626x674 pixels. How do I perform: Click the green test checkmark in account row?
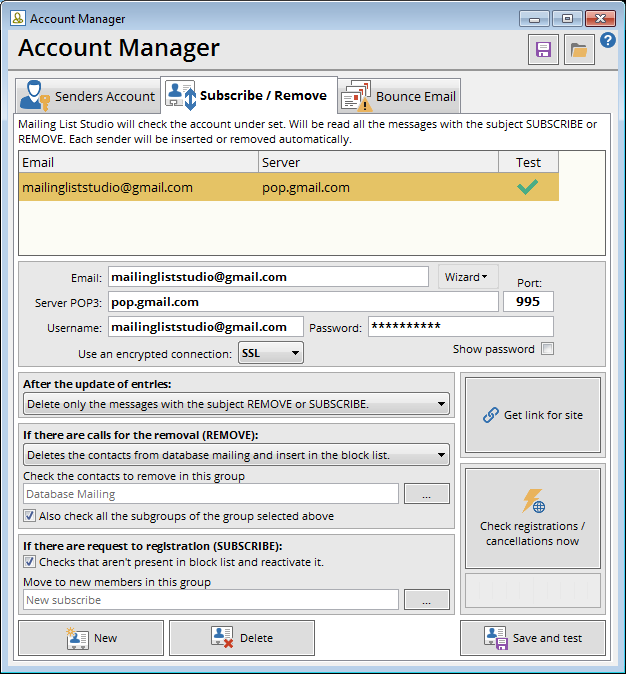click(x=528, y=187)
